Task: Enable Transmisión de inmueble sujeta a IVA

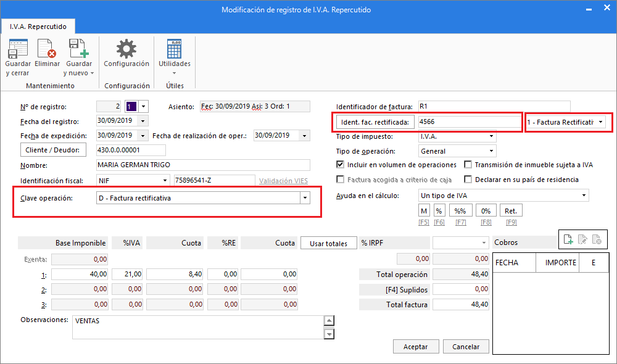Action: (468, 165)
